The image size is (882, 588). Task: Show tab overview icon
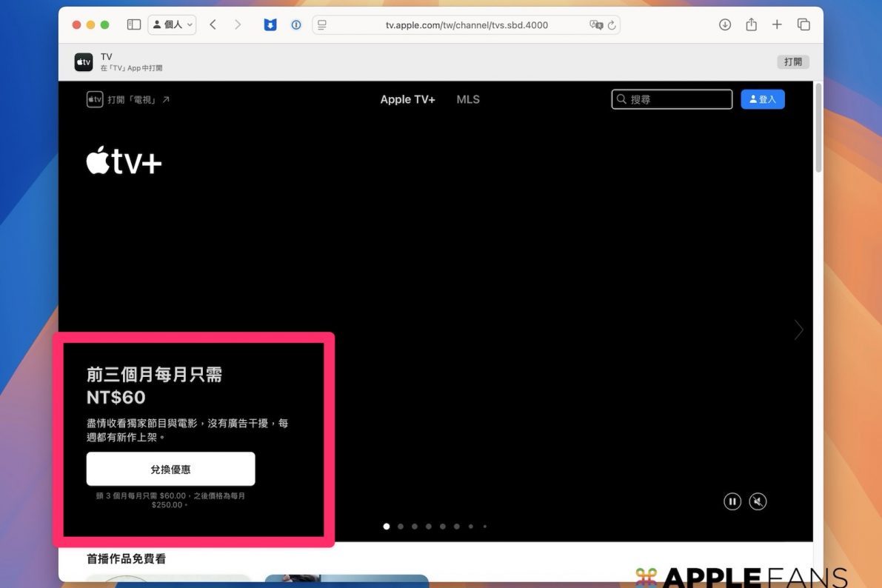coord(804,24)
